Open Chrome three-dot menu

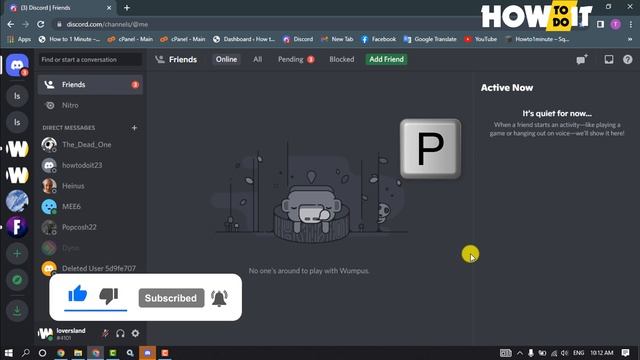coord(631,24)
